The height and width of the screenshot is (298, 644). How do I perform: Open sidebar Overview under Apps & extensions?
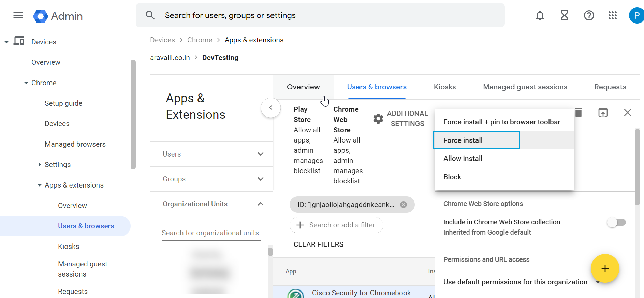tap(72, 206)
